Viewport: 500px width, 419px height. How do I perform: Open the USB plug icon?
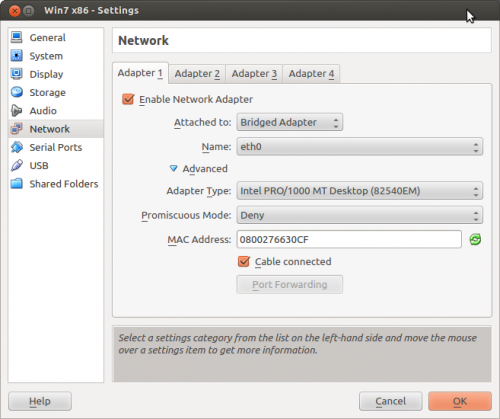tap(16, 165)
